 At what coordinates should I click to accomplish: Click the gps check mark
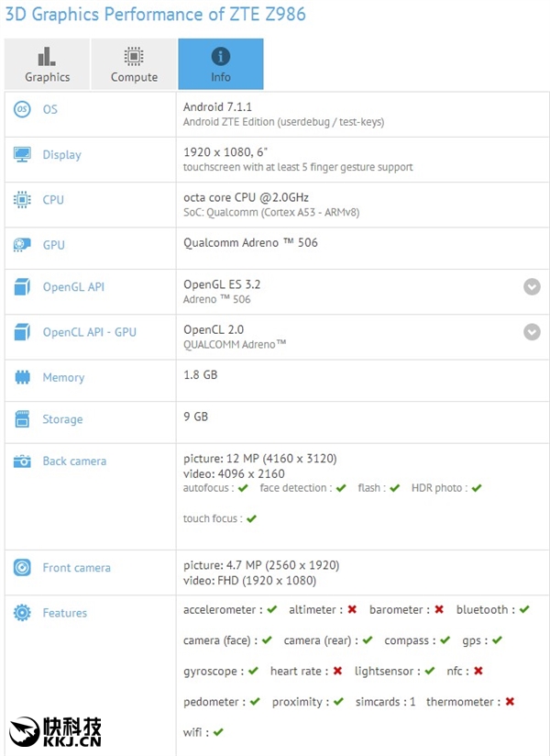click(x=497, y=640)
